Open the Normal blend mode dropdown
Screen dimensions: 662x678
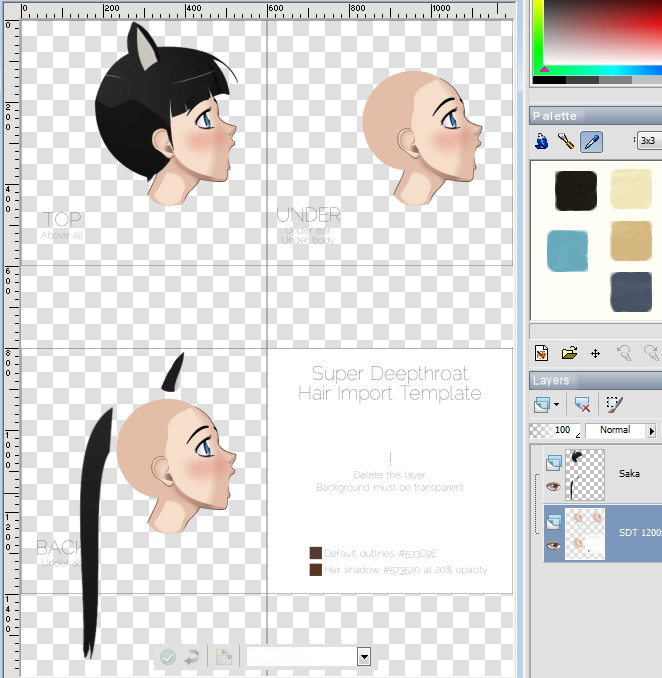[651, 431]
